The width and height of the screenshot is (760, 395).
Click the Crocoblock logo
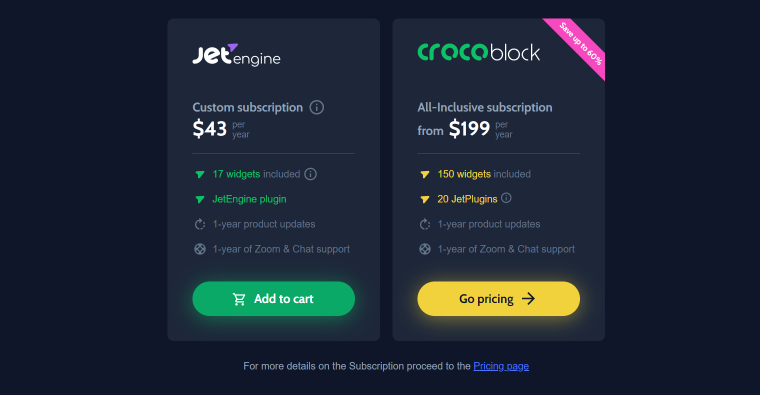(x=478, y=52)
